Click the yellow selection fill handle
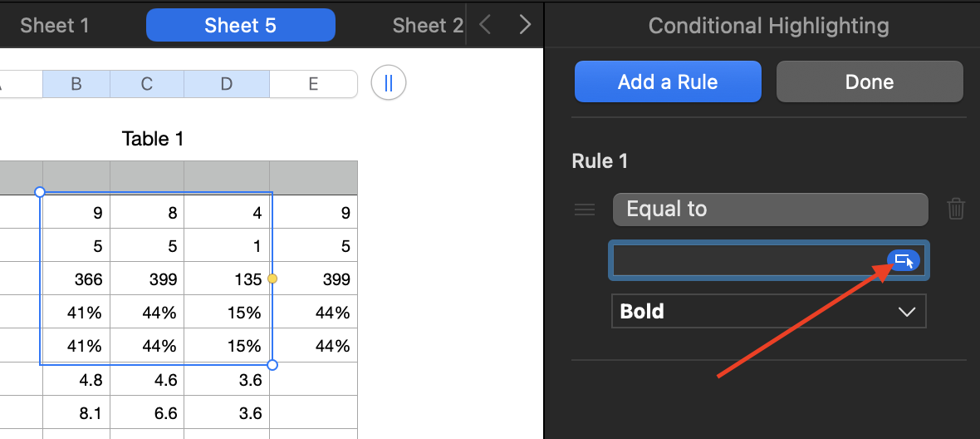The width and height of the screenshot is (980, 439). tap(272, 279)
